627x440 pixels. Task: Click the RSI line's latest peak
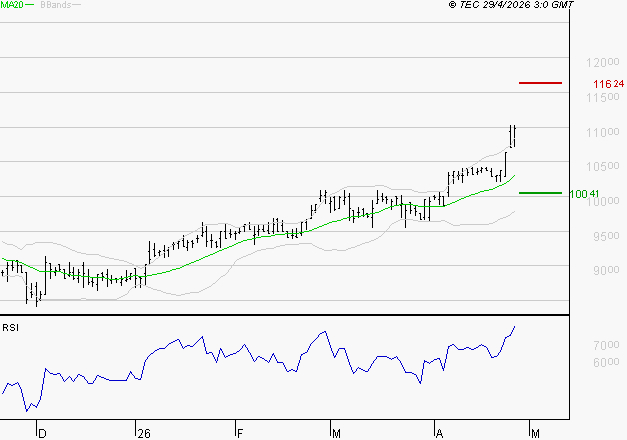(x=514, y=327)
